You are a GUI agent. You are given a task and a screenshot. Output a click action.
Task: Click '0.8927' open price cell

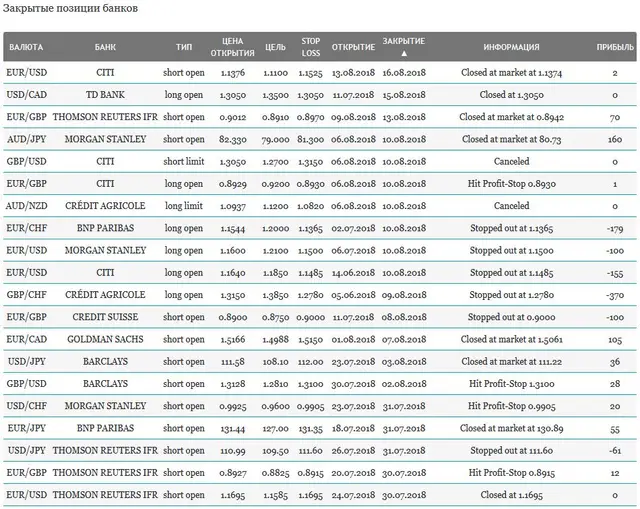point(233,473)
